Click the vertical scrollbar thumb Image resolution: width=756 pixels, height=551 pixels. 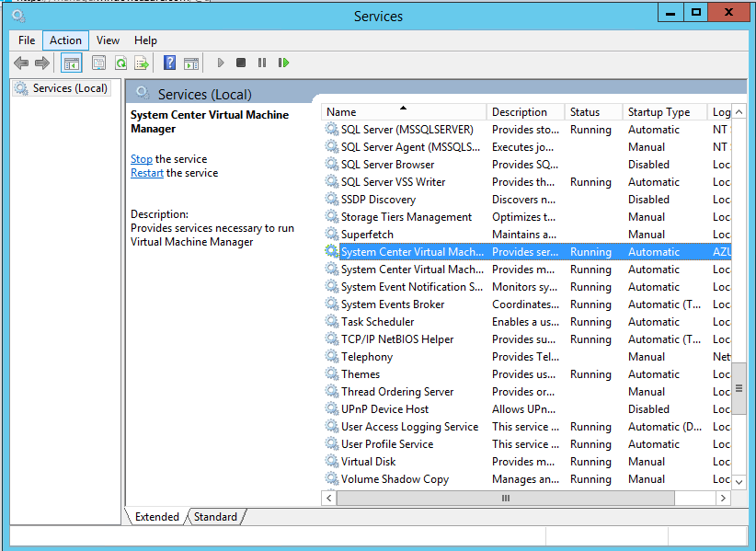pos(739,388)
